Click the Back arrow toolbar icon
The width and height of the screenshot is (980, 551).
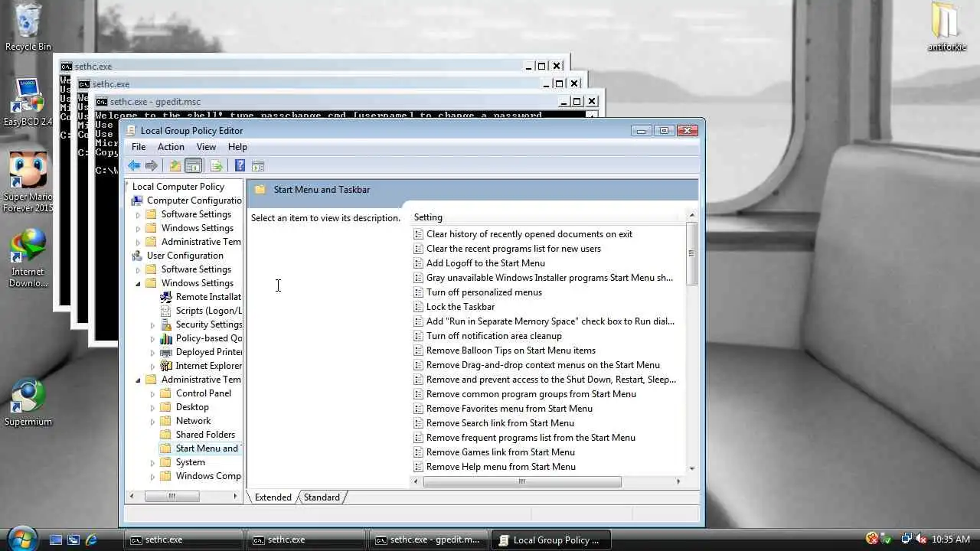click(x=134, y=166)
